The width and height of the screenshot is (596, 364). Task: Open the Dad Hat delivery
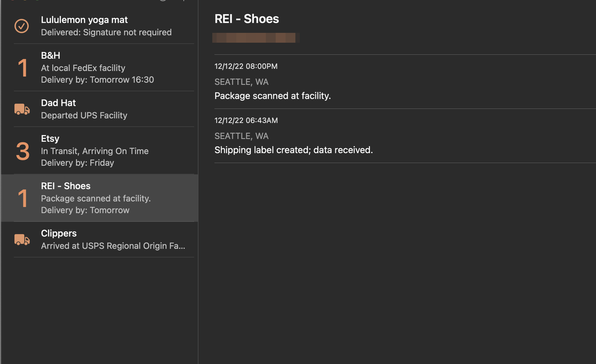tap(99, 109)
